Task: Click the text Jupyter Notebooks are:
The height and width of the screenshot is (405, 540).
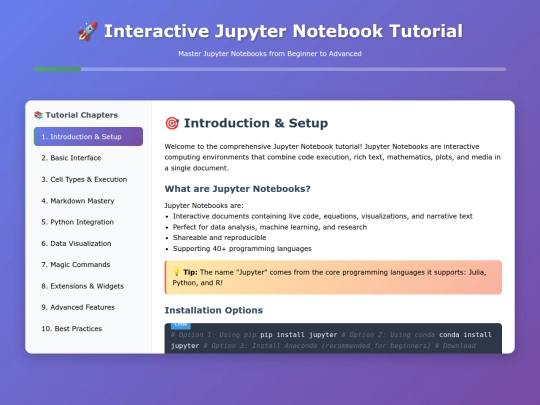Action: (x=204, y=206)
